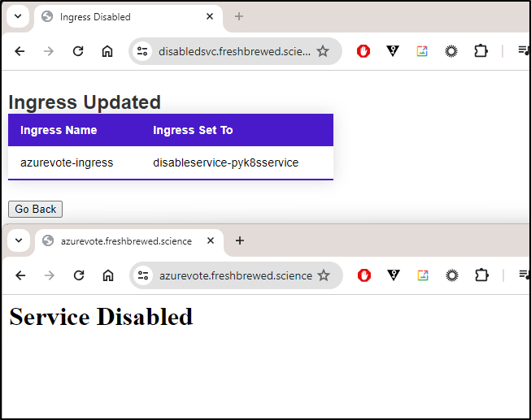Go home in the azurevote window
The height and width of the screenshot is (420, 531).
(108, 275)
